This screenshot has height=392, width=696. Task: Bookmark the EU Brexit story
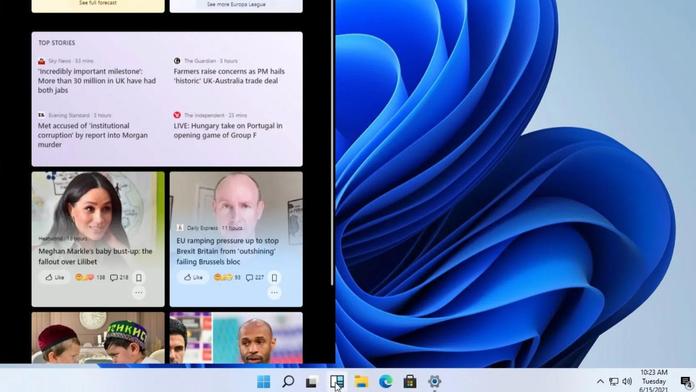coord(274,277)
